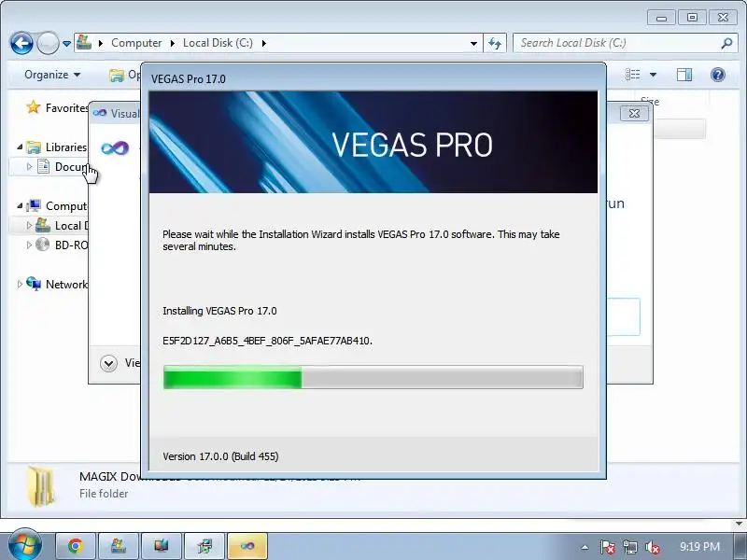Click Version 17.0.0 (Build 455) text

click(x=220, y=456)
